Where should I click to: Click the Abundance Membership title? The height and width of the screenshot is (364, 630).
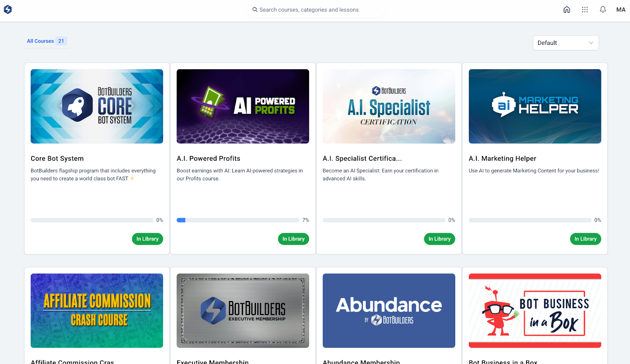(x=361, y=361)
